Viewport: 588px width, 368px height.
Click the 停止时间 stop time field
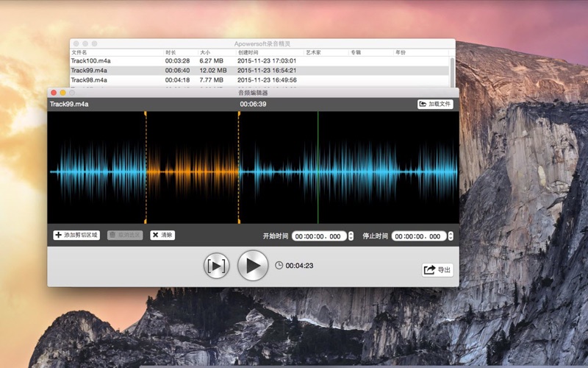pos(419,236)
